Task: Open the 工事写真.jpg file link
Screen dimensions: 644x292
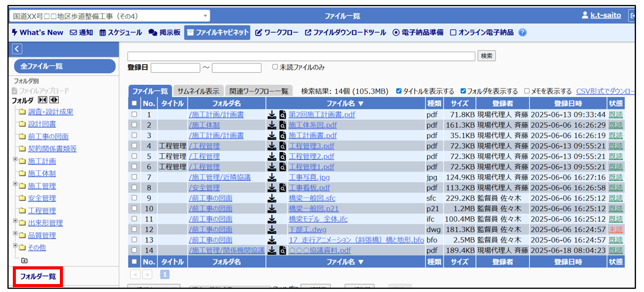Action: pyautogui.click(x=309, y=177)
